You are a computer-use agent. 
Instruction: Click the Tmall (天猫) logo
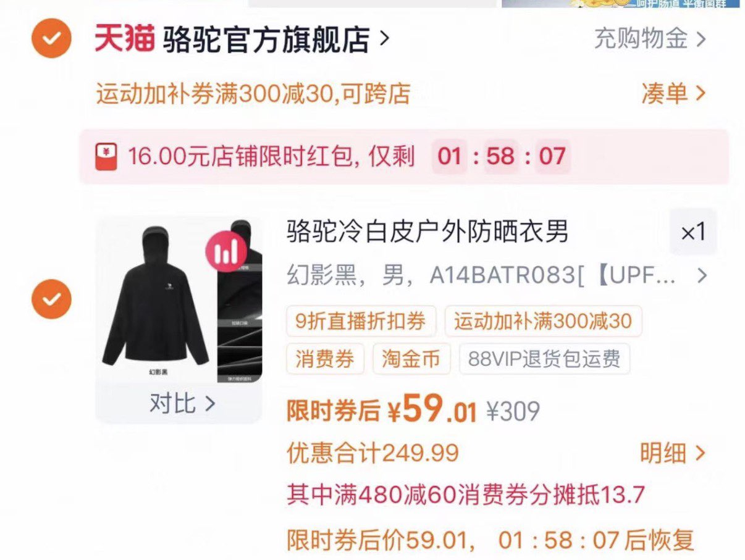[x=124, y=38]
